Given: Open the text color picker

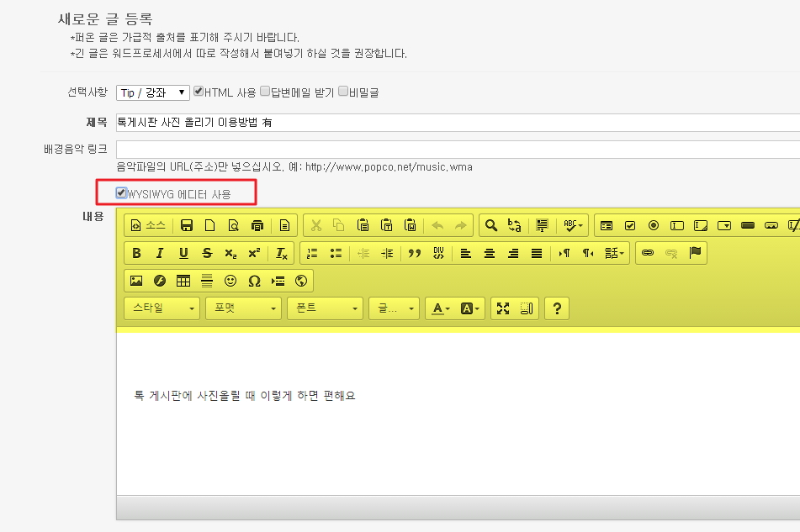Looking at the screenshot, I should point(441,308).
